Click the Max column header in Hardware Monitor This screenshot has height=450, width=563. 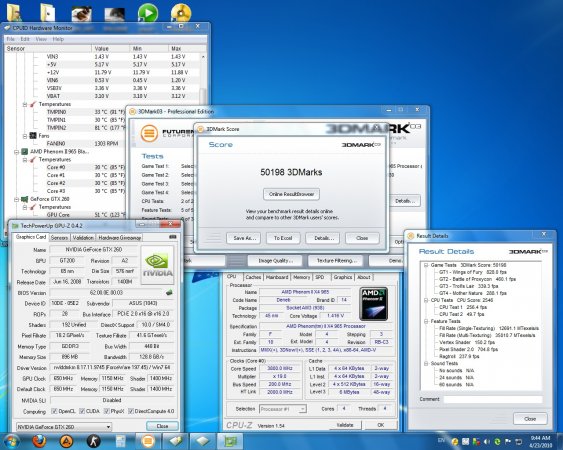pyautogui.click(x=187, y=48)
